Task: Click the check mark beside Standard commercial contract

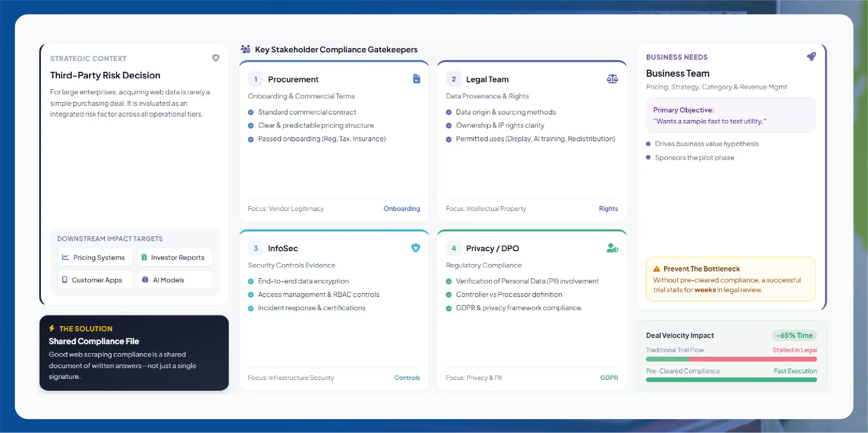Action: pos(251,112)
